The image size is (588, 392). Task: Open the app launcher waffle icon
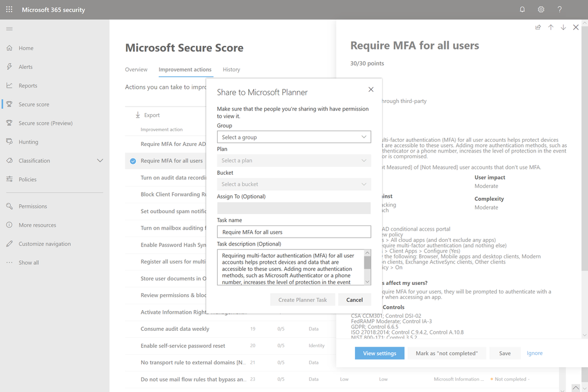[x=9, y=9]
